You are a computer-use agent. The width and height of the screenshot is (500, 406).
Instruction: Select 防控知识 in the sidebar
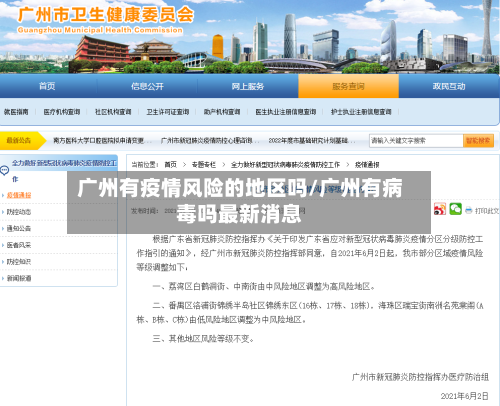[x=19, y=262]
